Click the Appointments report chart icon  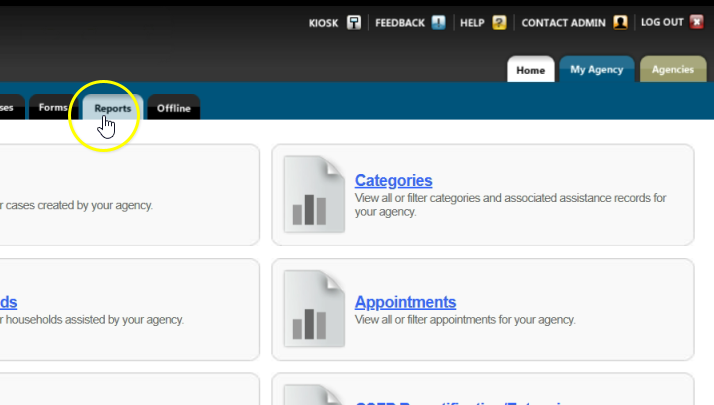pos(308,309)
